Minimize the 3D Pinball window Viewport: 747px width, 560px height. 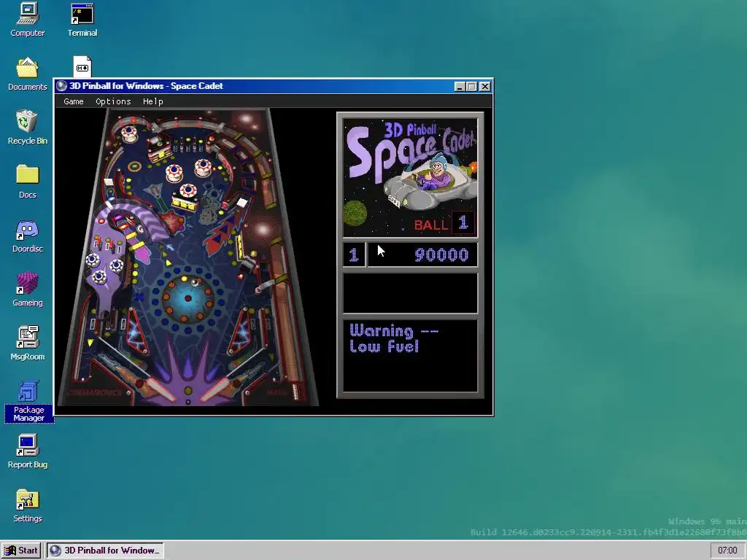pos(460,86)
